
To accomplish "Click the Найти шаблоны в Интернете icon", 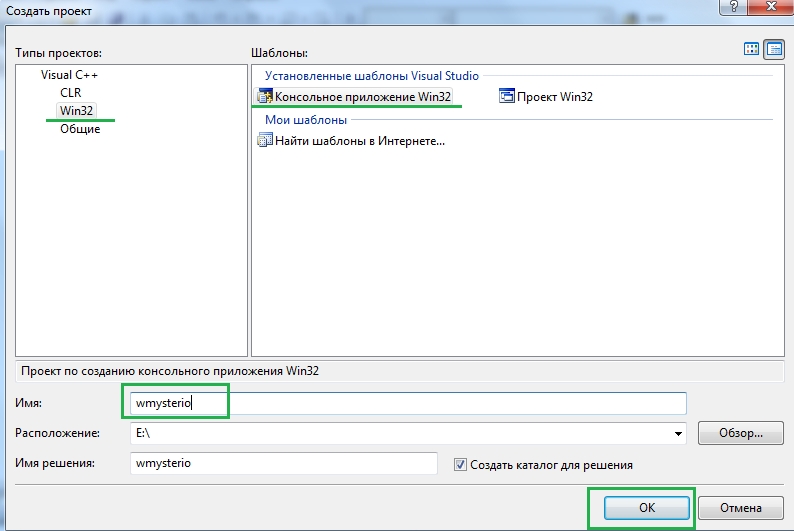I will pos(265,141).
